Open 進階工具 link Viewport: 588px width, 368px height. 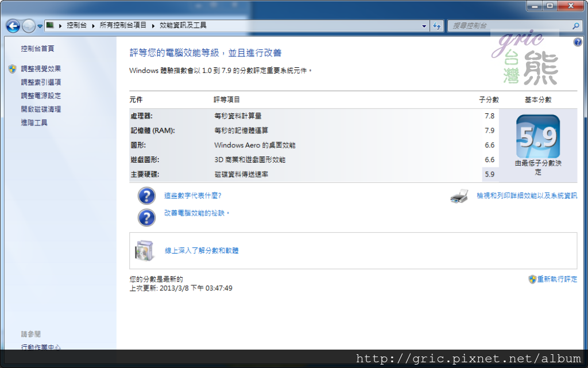click(34, 123)
